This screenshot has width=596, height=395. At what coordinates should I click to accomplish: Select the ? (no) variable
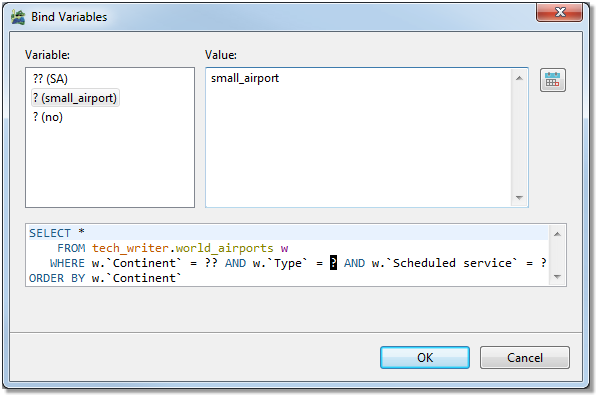[48, 117]
